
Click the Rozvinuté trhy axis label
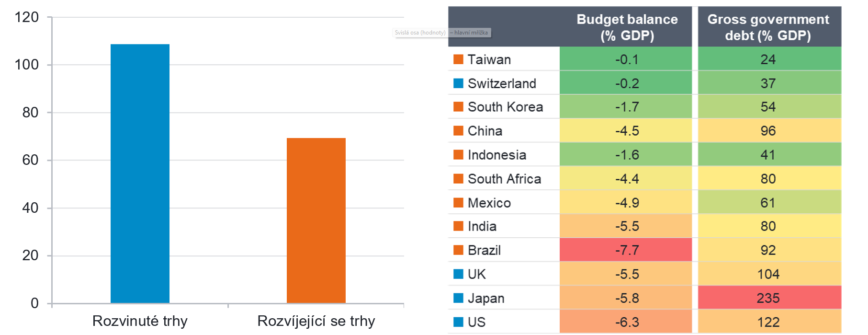pos(140,321)
